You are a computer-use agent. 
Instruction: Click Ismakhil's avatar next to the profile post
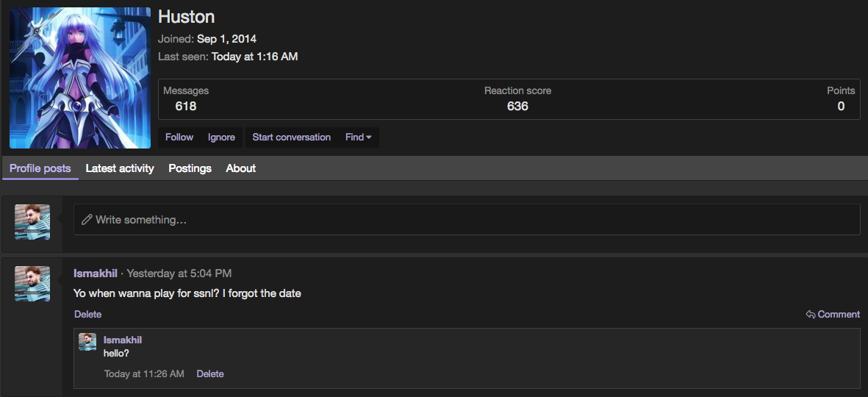pyautogui.click(x=32, y=284)
